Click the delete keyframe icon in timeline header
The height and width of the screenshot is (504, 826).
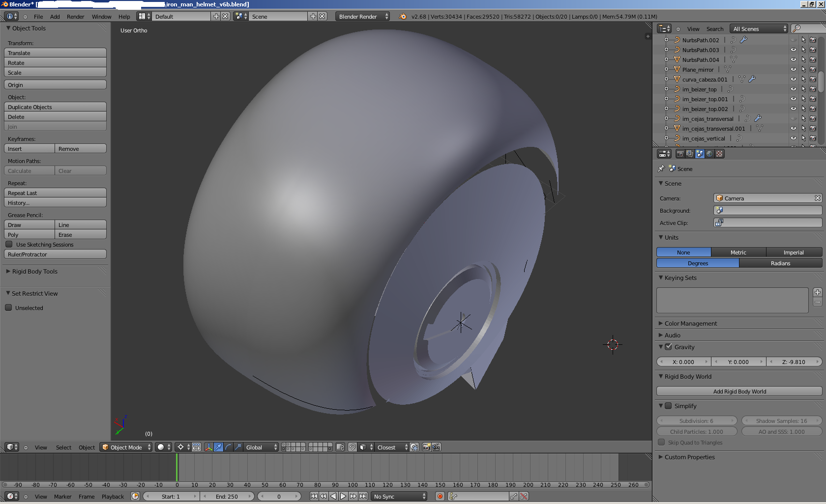coord(524,496)
